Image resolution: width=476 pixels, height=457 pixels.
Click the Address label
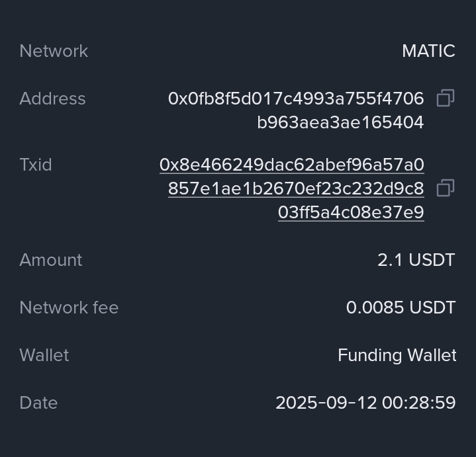pyautogui.click(x=52, y=99)
